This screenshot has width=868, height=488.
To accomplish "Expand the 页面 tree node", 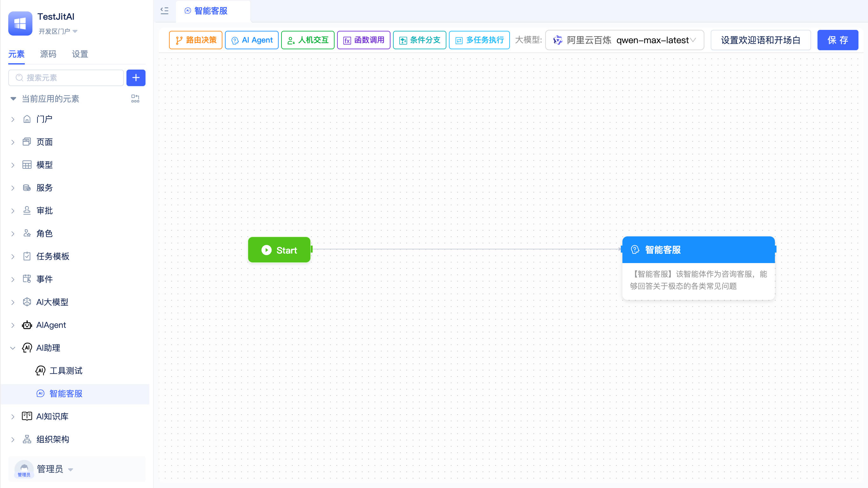I will pyautogui.click(x=13, y=142).
